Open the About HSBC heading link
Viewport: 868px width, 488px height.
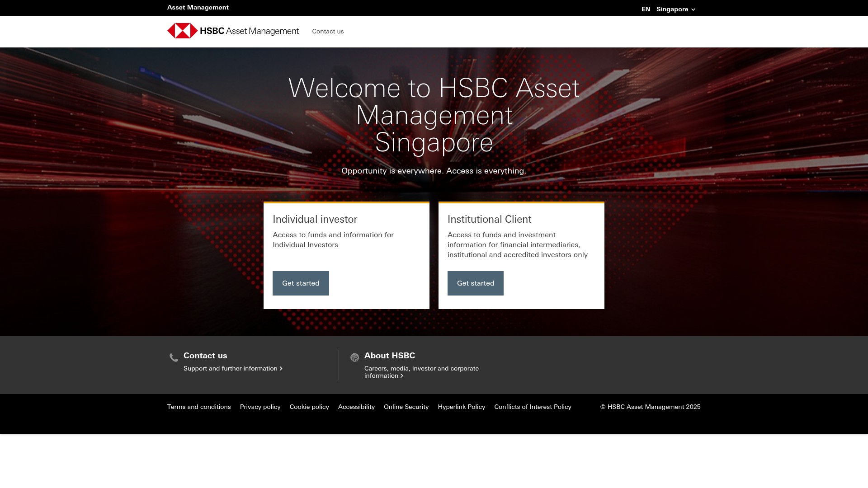390,356
